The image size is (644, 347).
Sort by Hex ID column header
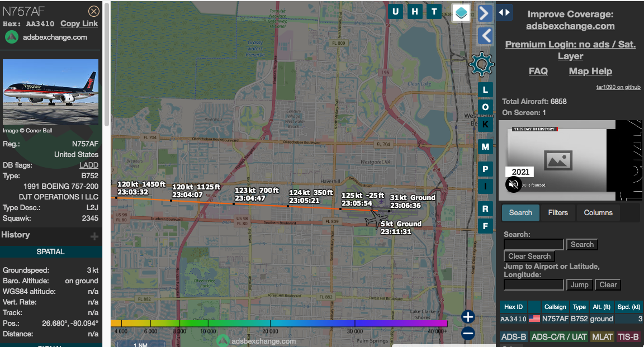coord(513,307)
